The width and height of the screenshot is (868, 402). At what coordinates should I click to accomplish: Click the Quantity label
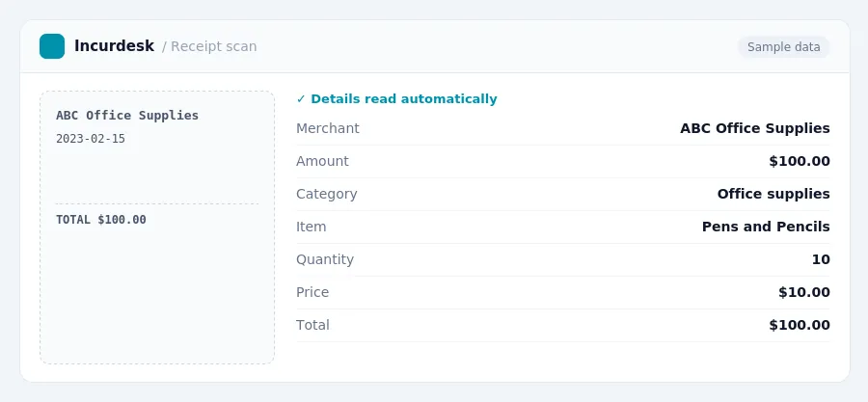(x=325, y=259)
